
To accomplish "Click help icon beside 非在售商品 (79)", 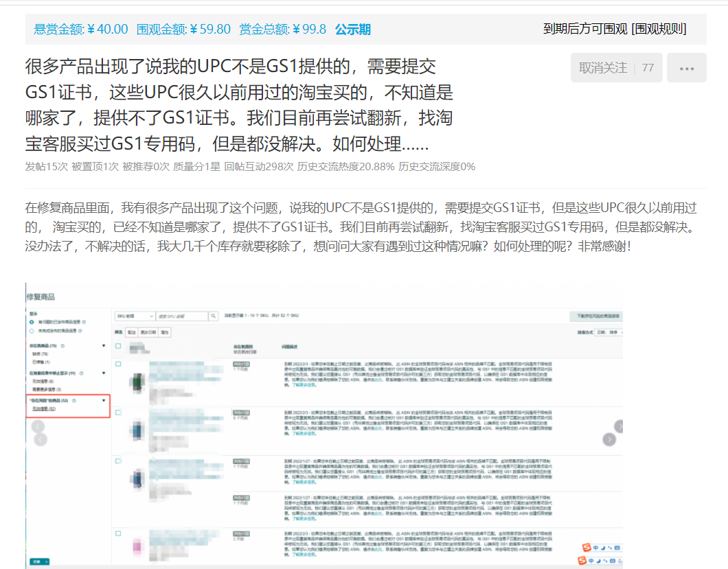I will tap(62, 346).
